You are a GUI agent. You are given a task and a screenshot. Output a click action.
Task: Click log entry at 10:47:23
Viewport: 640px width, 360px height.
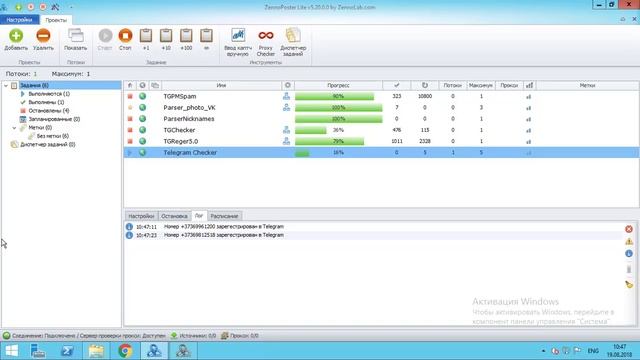pyautogui.click(x=373, y=235)
